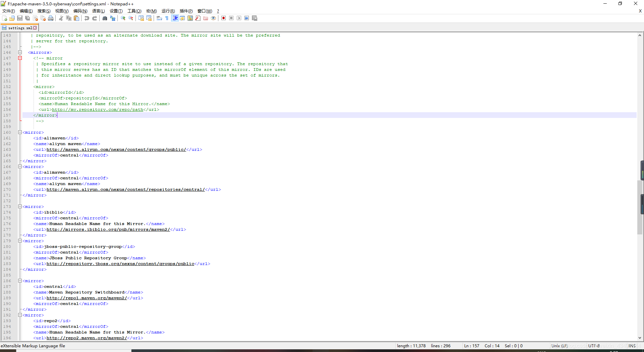Open the maven.aliyun.com groups/public URL
This screenshot has width=644, height=352.
(116, 149)
